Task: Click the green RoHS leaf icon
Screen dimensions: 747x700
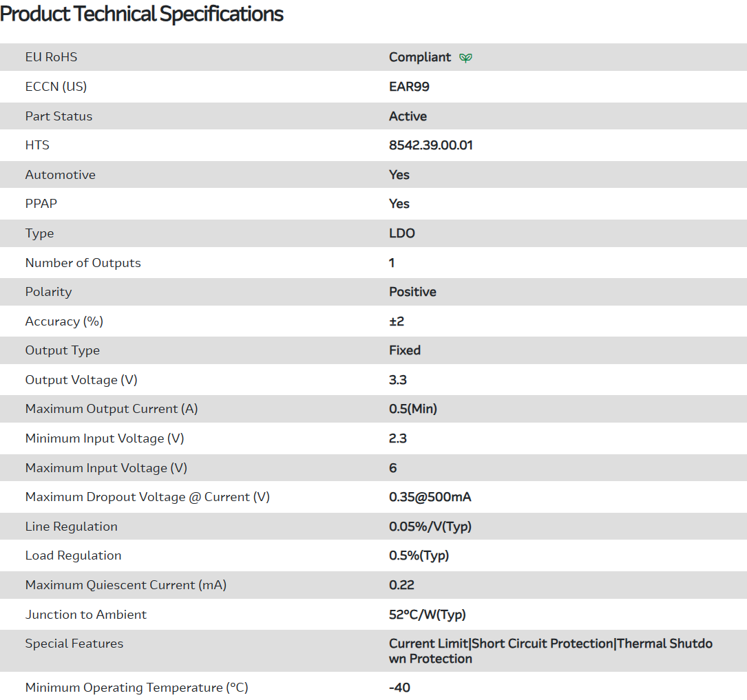Action: click(x=466, y=58)
